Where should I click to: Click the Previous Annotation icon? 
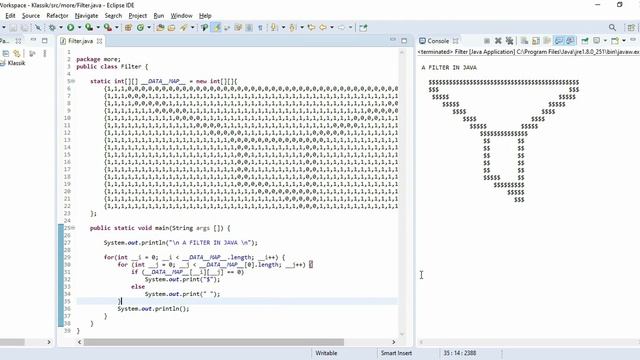tap(292, 28)
